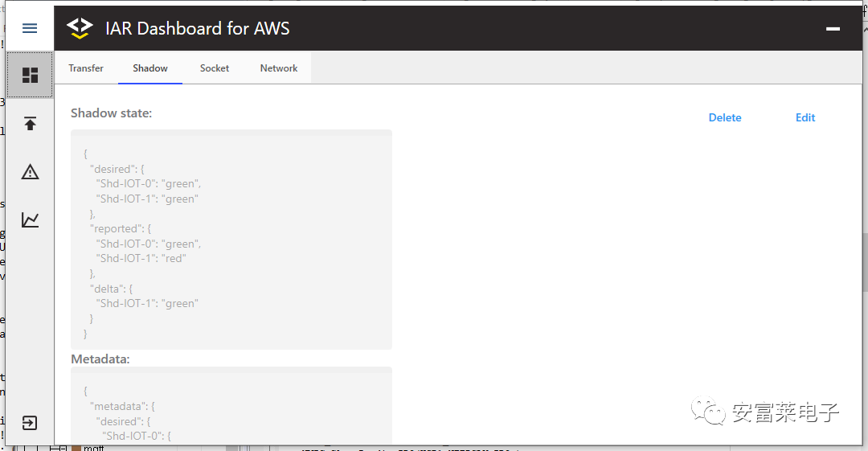Minimize the IAR Dashboard window
The width and height of the screenshot is (868, 451).
833,29
